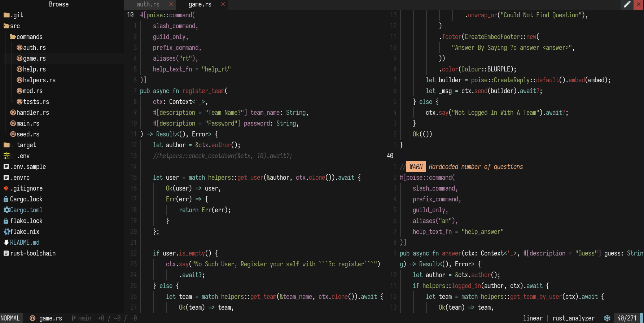This screenshot has height=323, width=644.
Task: Open flake.nix in the file tree
Action: tap(25, 232)
